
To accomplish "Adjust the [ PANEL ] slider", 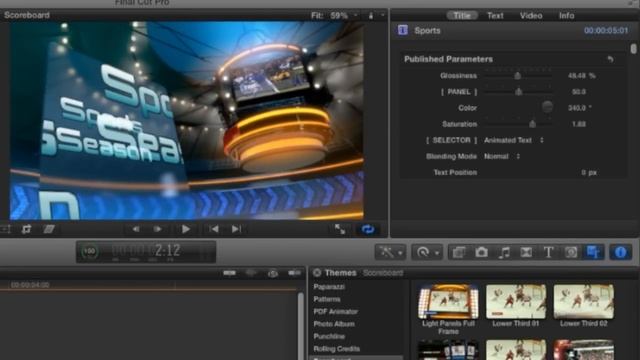I will 518,92.
